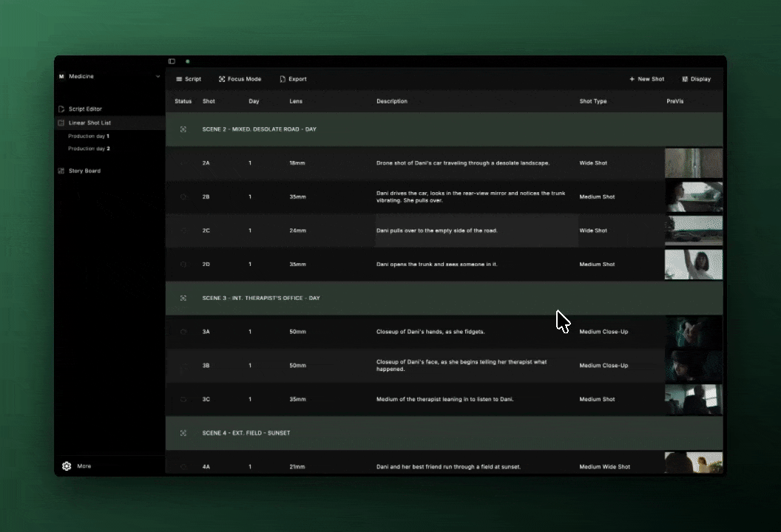Open the Story Board view

click(84, 171)
